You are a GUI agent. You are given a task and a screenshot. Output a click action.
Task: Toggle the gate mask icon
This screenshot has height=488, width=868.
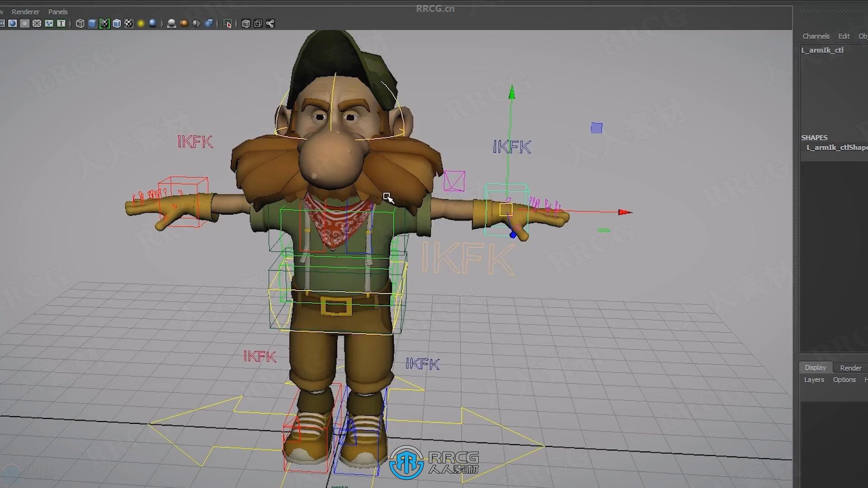(x=25, y=23)
